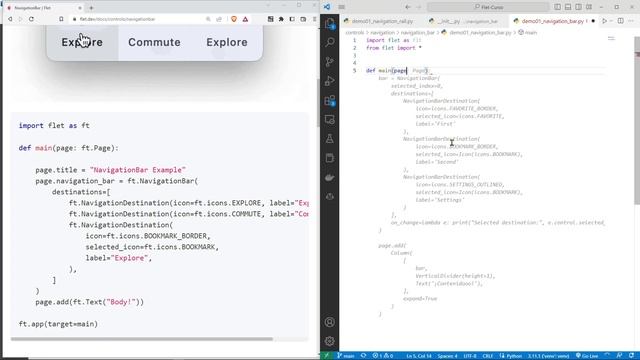Click the Commute destination in navigation bar demo
Image resolution: width=640 pixels, height=360 pixels.
click(154, 42)
